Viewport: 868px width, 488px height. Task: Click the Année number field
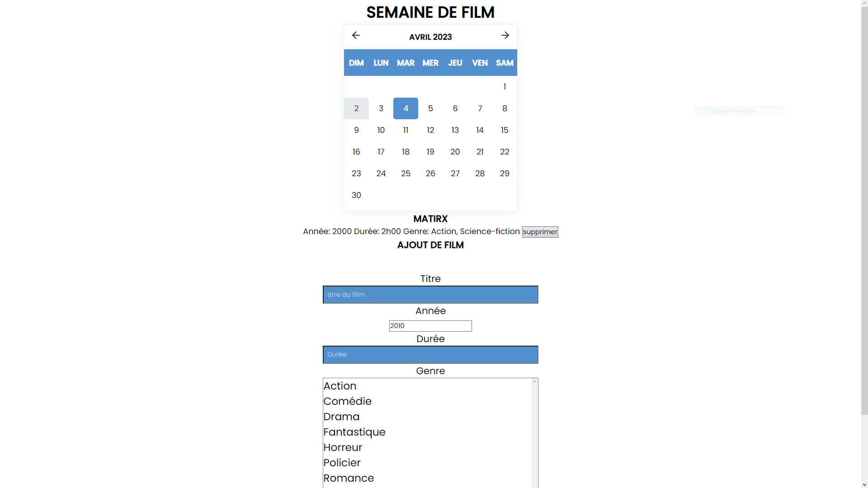tap(430, 326)
